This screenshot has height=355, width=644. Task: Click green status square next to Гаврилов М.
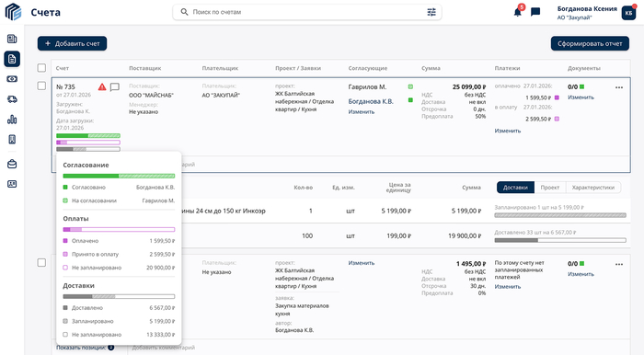[410, 86]
